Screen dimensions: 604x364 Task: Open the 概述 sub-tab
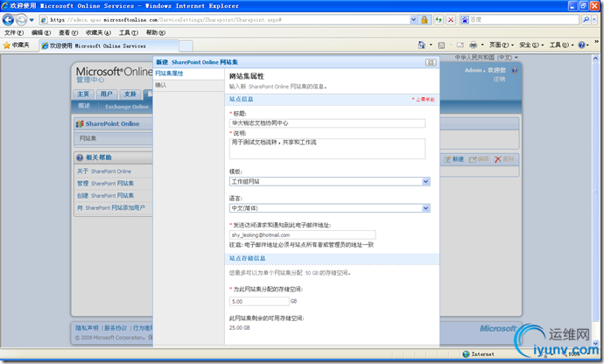pos(84,106)
